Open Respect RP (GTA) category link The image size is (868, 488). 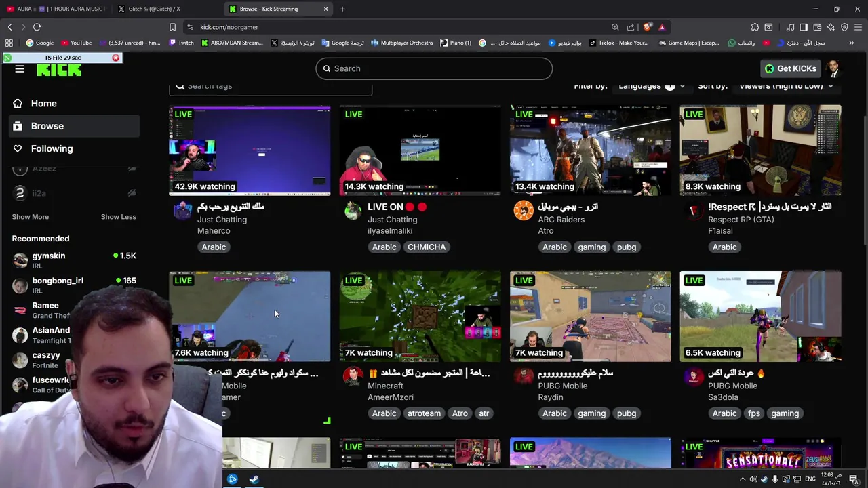[741, 220]
